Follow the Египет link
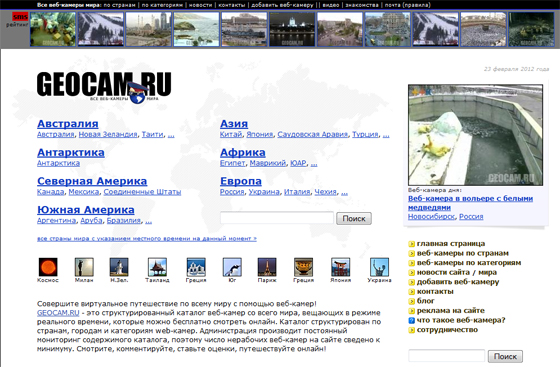 [232, 163]
